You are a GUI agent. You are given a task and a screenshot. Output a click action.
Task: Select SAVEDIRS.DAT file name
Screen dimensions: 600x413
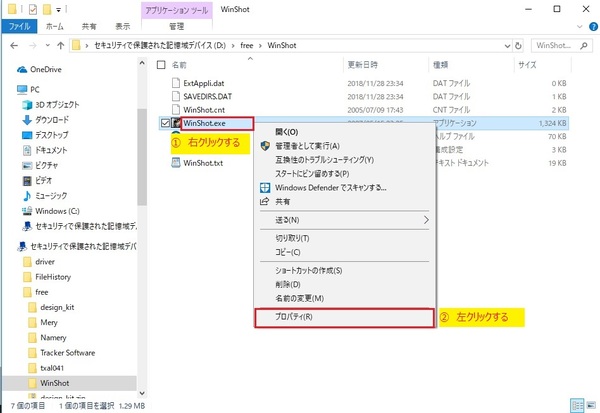[207, 96]
